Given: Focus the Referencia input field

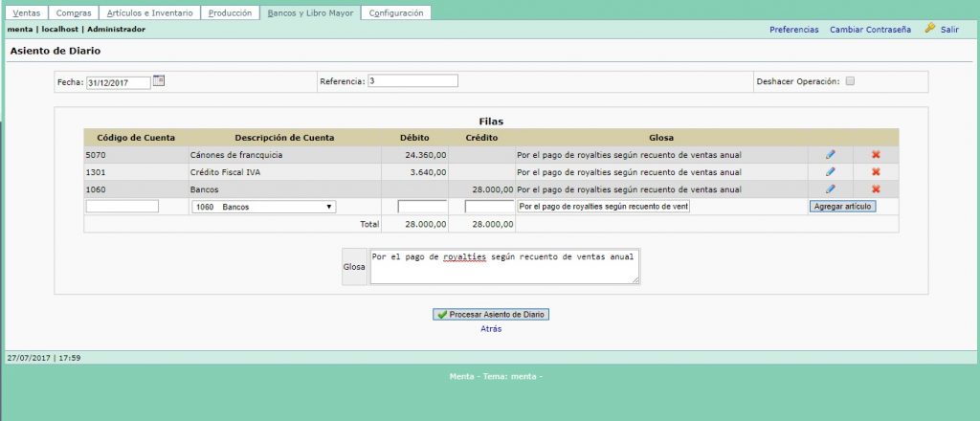Looking at the screenshot, I should [x=412, y=81].
